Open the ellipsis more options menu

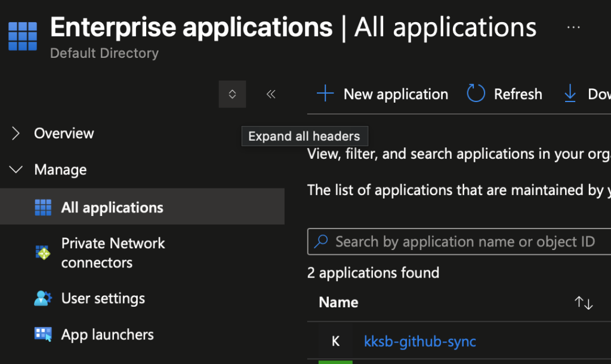pos(573,27)
